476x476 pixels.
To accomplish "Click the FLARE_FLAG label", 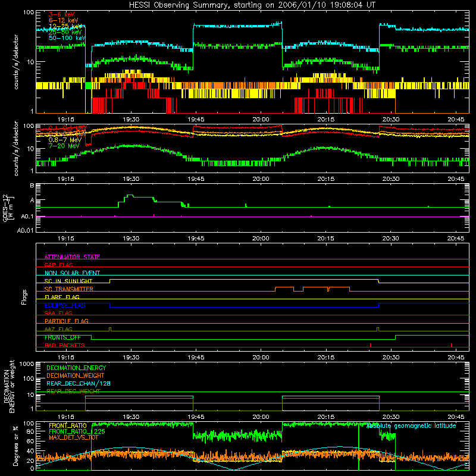I will [62, 297].
